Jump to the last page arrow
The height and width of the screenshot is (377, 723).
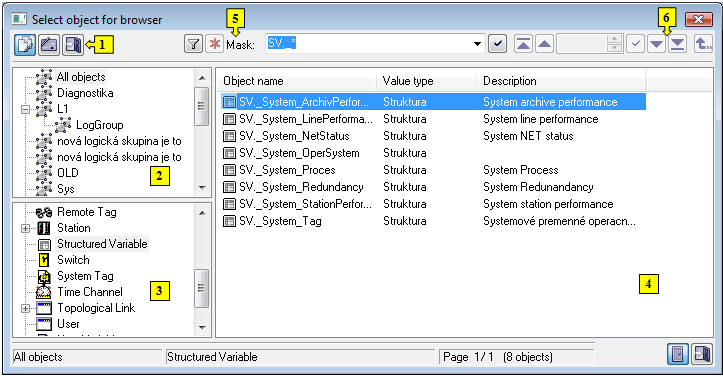click(677, 44)
